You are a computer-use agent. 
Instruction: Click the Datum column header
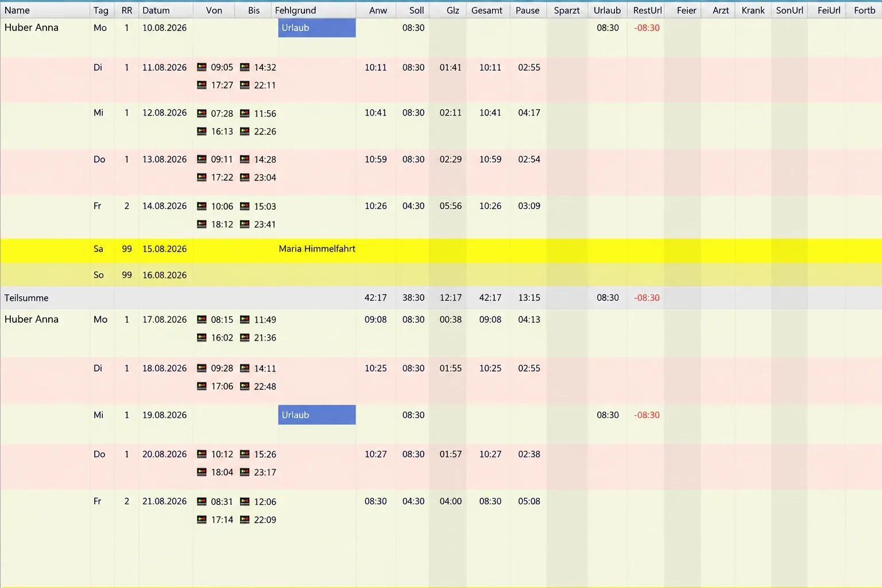165,10
